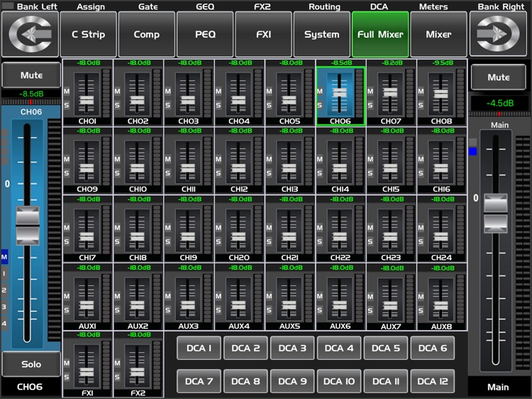Screen dimensions: 532x399
Task: Select the CH22 mini fader strip
Action: [x=340, y=229]
